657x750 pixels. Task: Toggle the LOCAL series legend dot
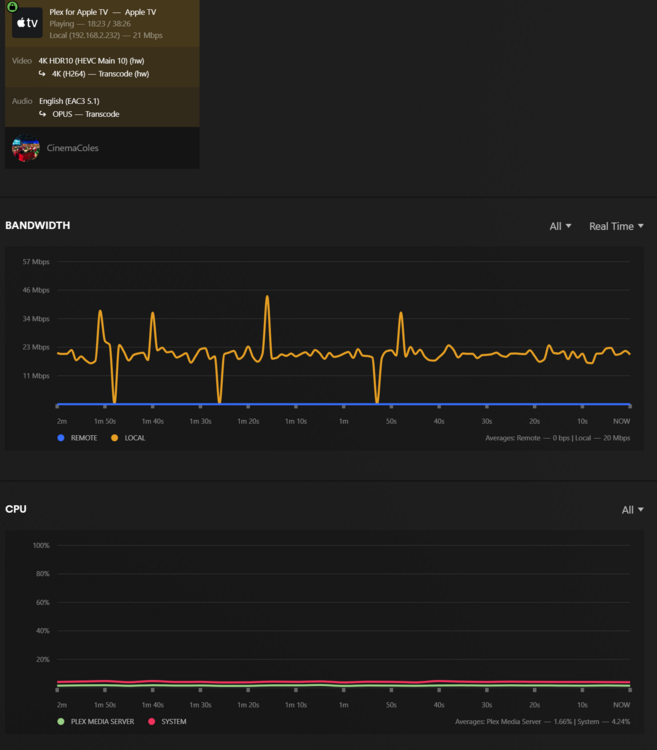(114, 438)
